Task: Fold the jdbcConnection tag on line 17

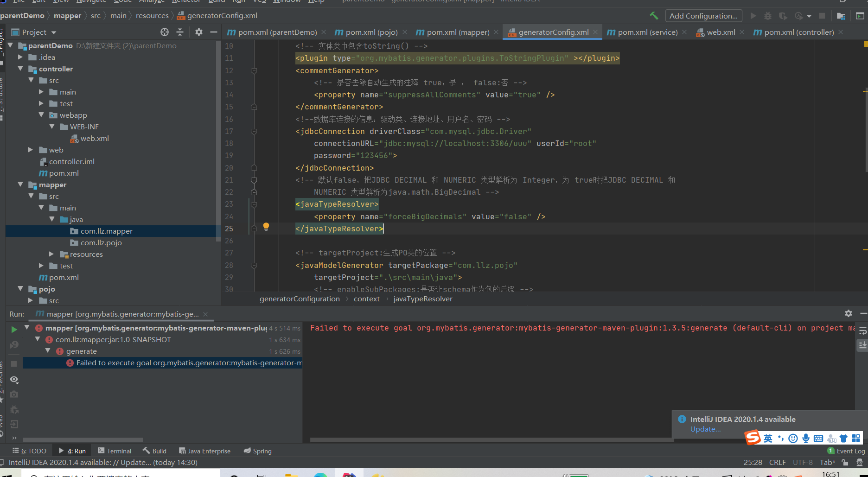Action: point(254,132)
